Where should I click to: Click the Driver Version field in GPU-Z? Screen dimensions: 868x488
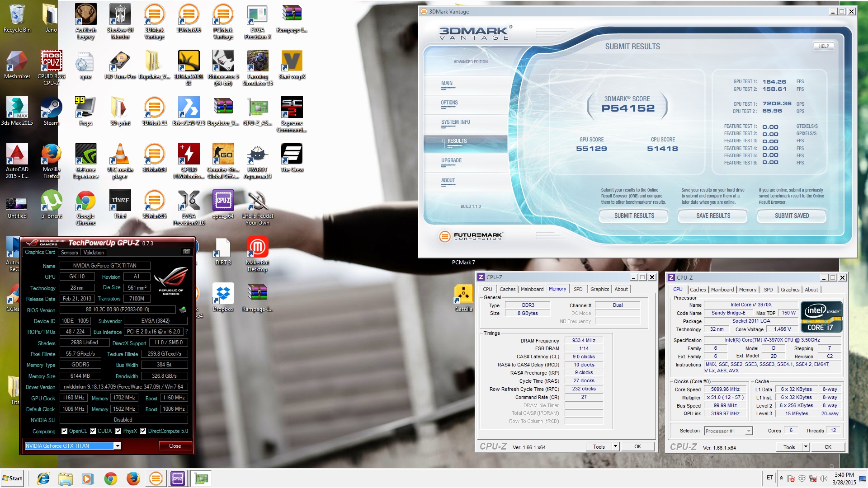click(x=123, y=387)
